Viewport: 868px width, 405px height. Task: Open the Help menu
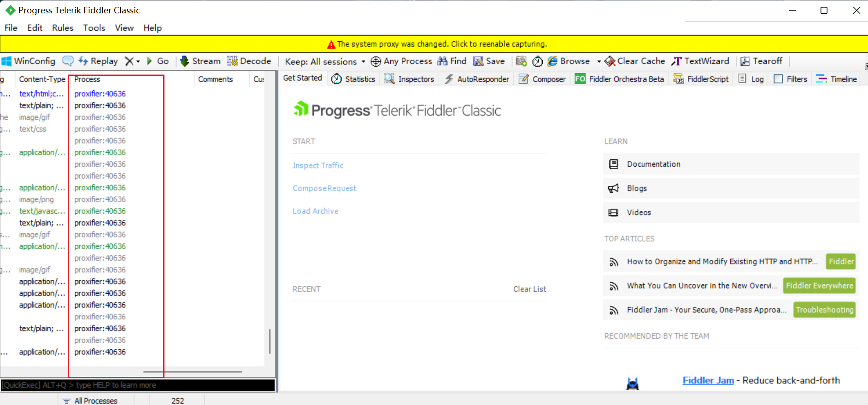pos(152,28)
